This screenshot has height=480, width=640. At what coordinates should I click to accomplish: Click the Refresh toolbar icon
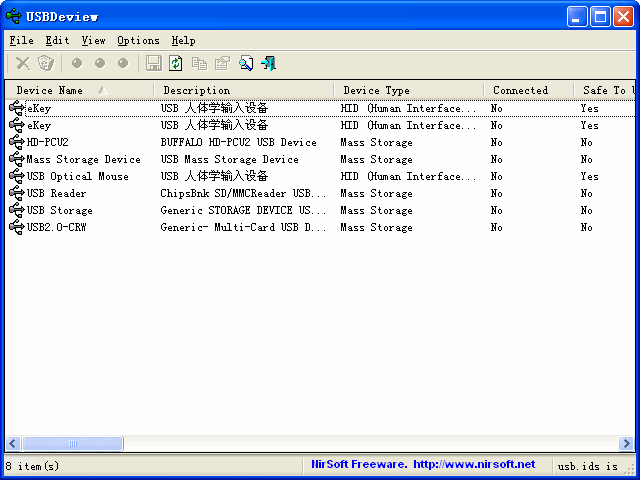coord(176,63)
